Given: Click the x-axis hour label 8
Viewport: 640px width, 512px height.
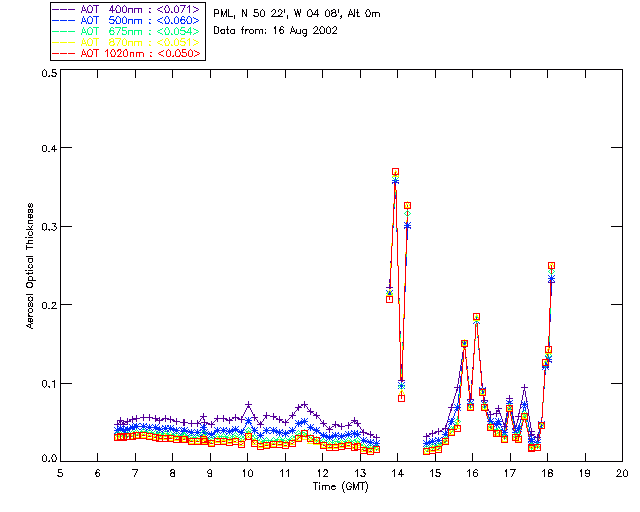Looking at the screenshot, I should (173, 473).
